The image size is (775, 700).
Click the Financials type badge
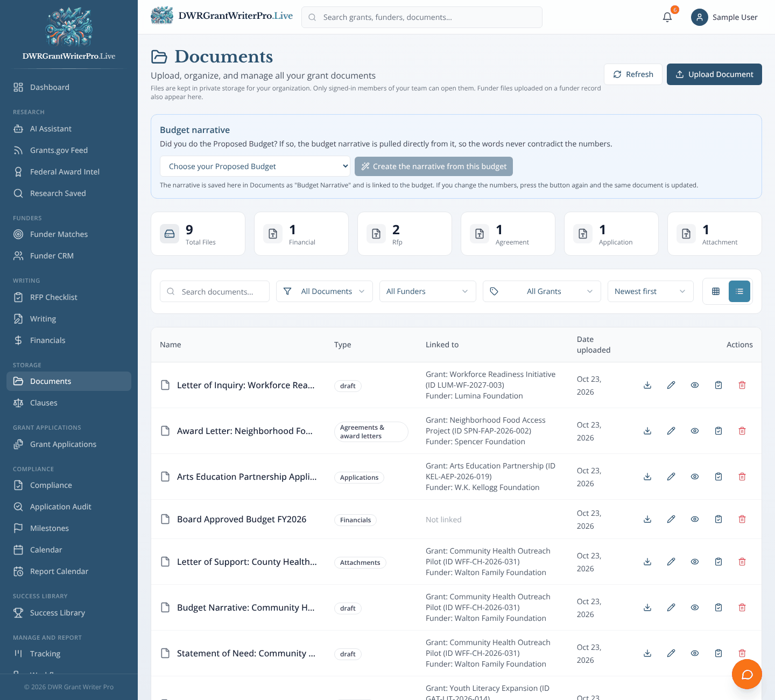coord(355,520)
